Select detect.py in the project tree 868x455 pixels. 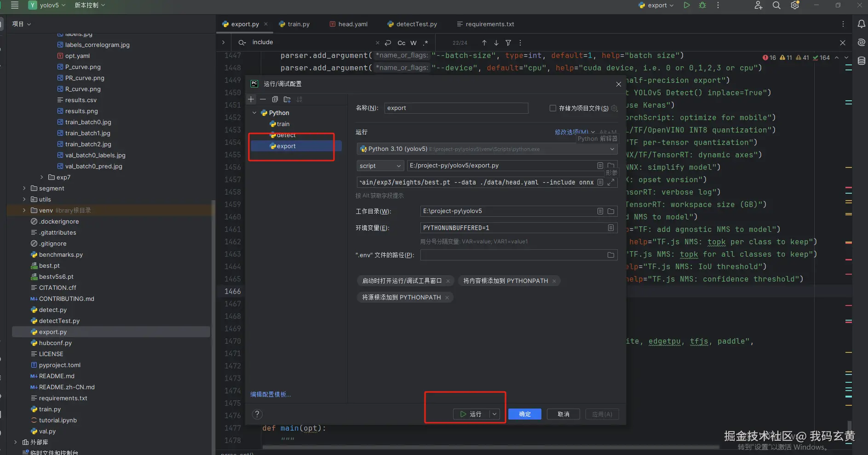(x=53, y=310)
